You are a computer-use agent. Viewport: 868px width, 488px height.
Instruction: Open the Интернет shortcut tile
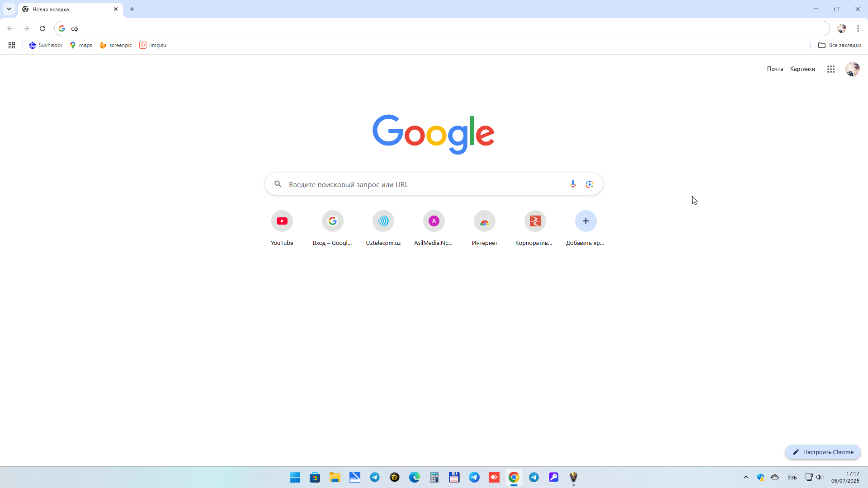point(485,229)
